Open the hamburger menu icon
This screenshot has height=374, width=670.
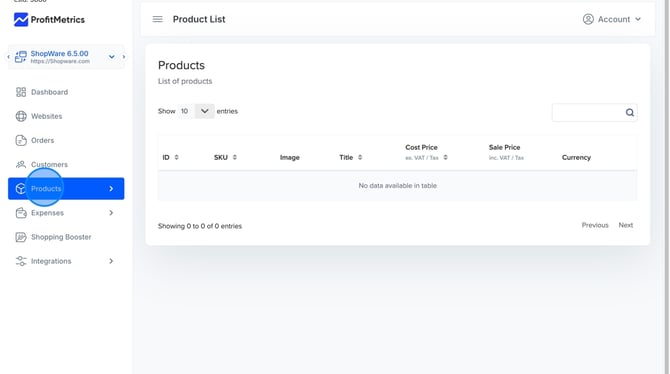click(158, 19)
